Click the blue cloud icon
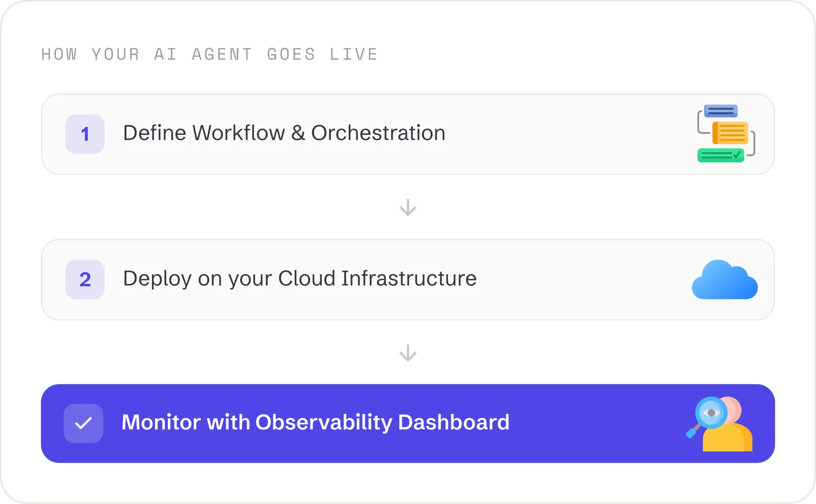Image resolution: width=816 pixels, height=504 pixels. point(724,279)
